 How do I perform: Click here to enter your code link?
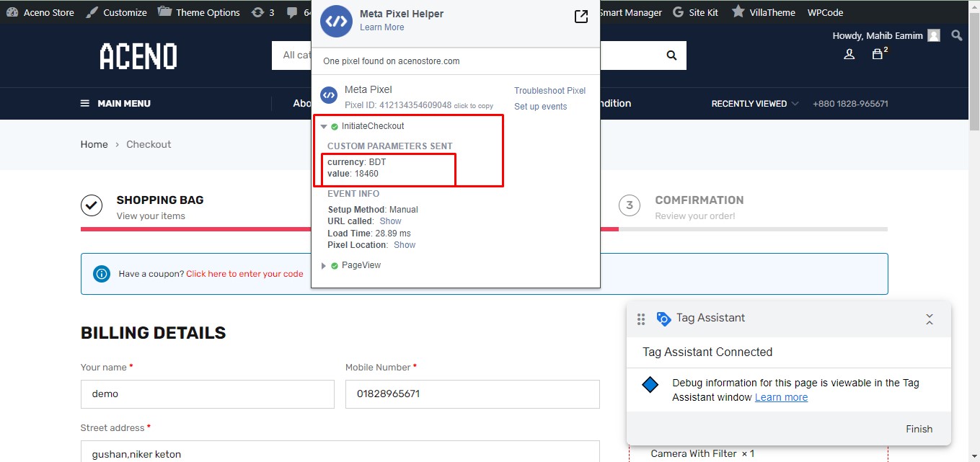(x=244, y=274)
